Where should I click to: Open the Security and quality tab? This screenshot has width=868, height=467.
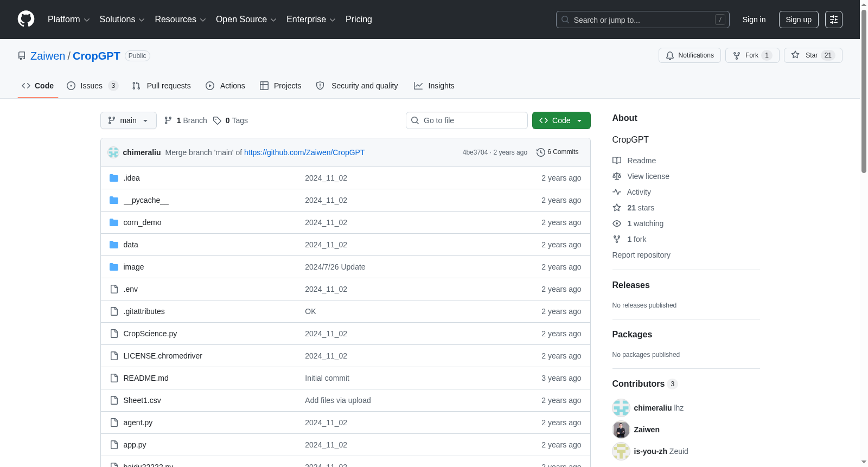click(x=357, y=86)
